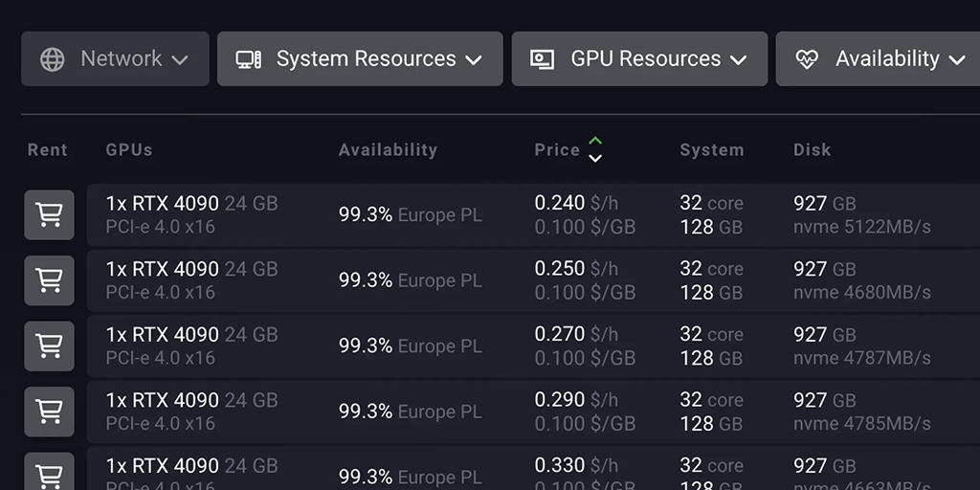Click the rent cart for the 0.290 $/h listing
The image size is (980, 490).
point(49,412)
